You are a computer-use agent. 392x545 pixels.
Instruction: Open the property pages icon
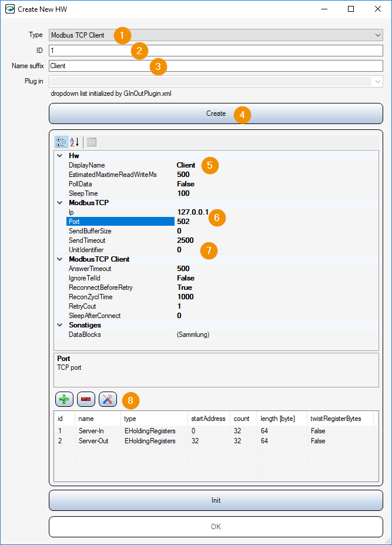(x=92, y=142)
